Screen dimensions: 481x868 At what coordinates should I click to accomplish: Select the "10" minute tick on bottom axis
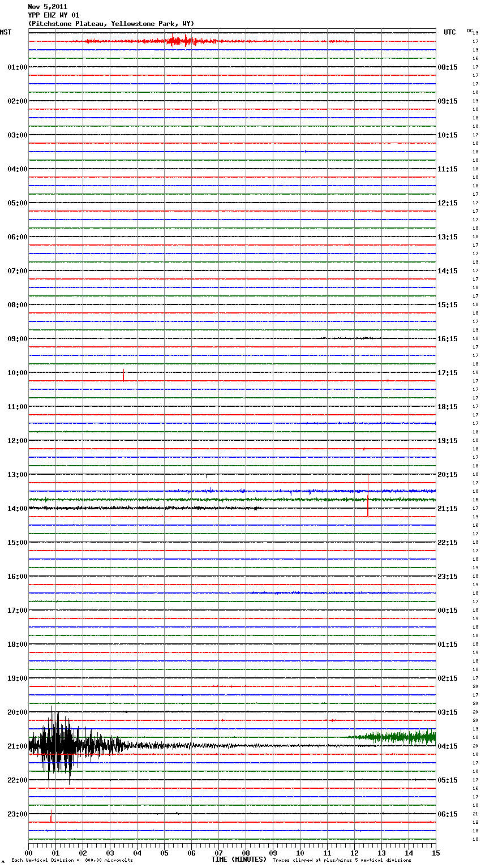coord(300,853)
